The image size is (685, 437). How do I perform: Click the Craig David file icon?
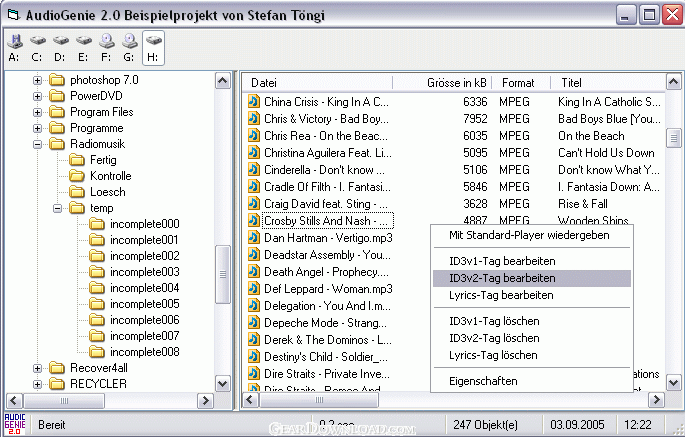253,204
